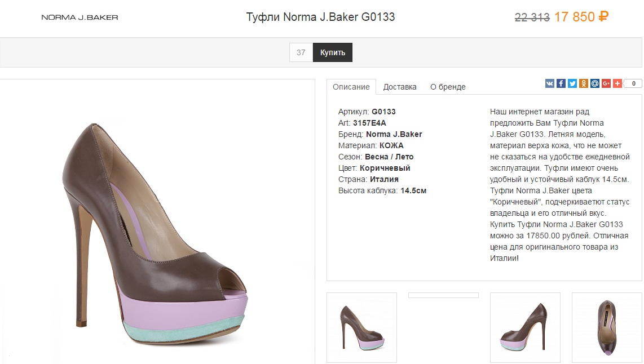Select the third shoe thumbnail
Image resolution: width=644 pixels, height=364 pixels.
click(525, 327)
